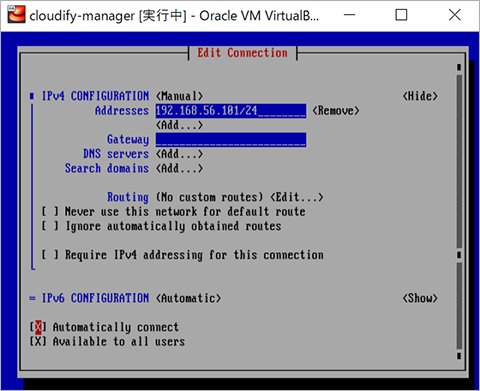This screenshot has width=480, height=391.
Task: Click the VirtualBox app icon in title bar
Action: pyautogui.click(x=17, y=14)
